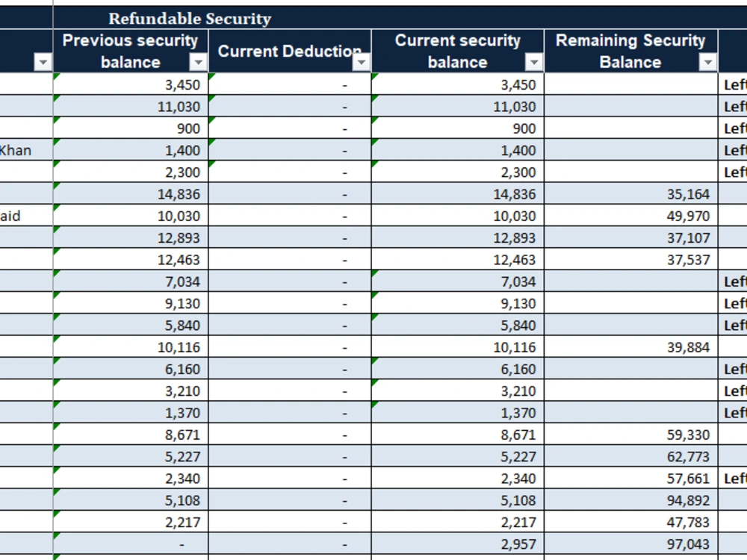Viewport: 747px width, 560px height.
Task: Select current balance cell 2,300
Action: (x=457, y=172)
